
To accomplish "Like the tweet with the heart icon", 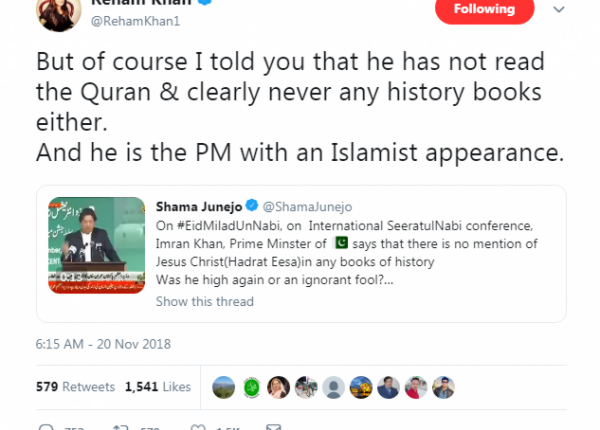I will (198, 427).
